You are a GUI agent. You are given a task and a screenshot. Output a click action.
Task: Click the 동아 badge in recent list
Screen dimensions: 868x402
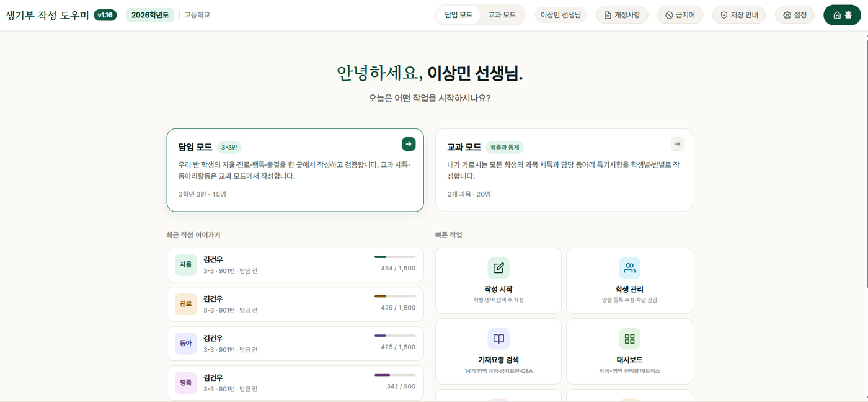186,344
